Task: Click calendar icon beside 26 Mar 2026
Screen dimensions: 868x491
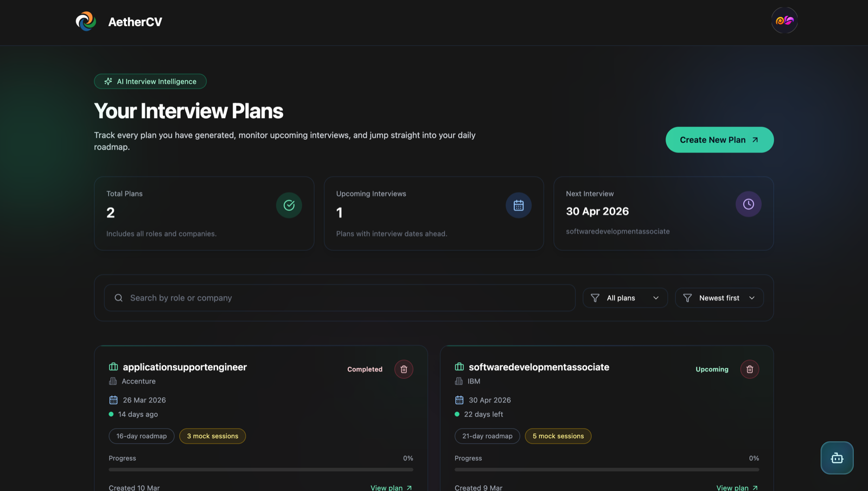Action: point(113,400)
